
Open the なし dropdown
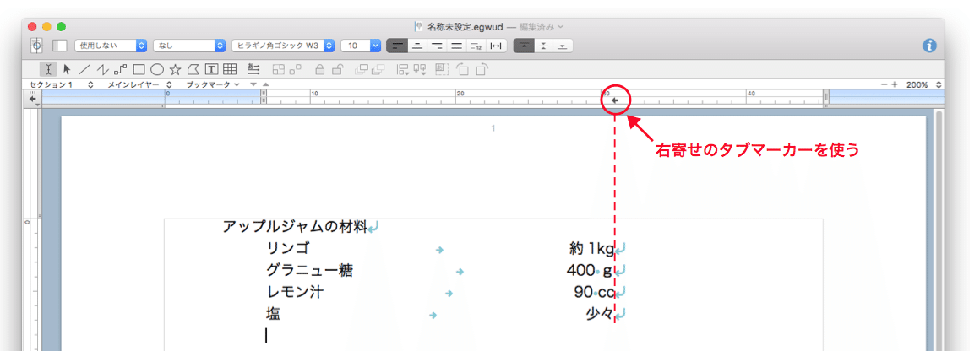(188, 46)
